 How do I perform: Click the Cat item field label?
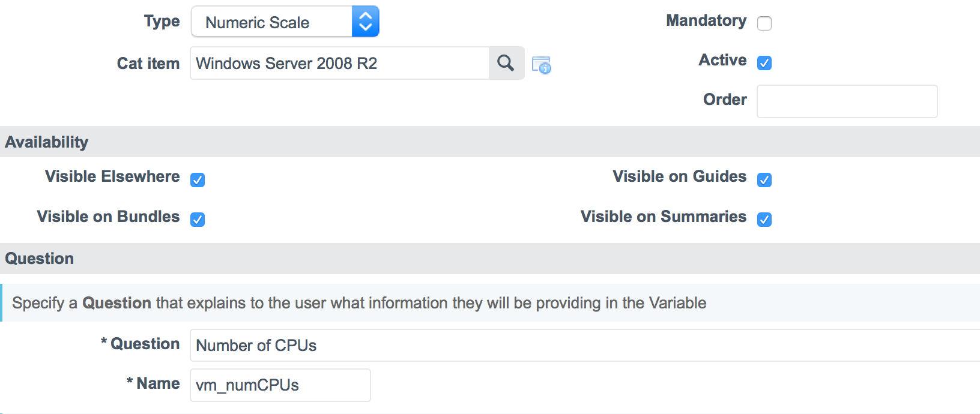[148, 64]
